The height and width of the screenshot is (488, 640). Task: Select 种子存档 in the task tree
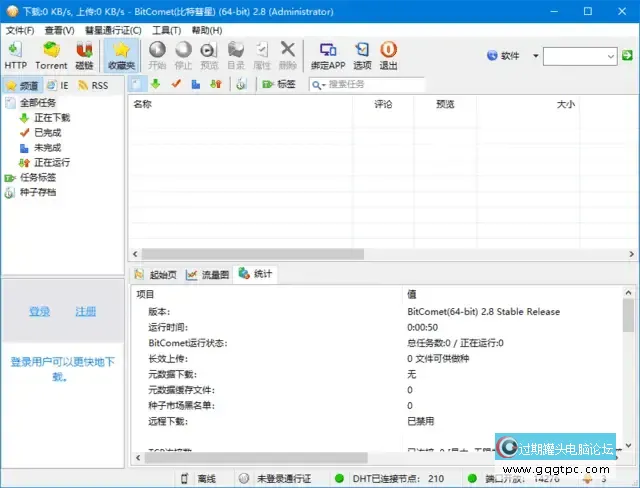pyautogui.click(x=38, y=192)
